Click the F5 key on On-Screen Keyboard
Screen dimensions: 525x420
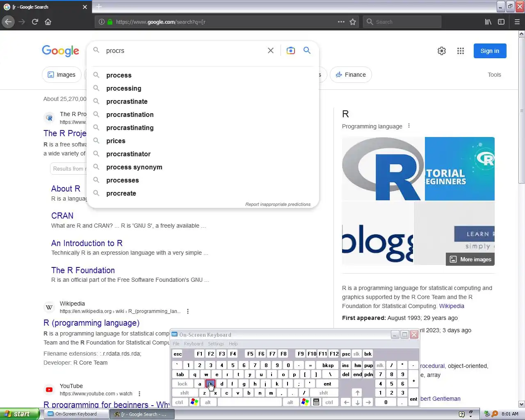(x=250, y=354)
